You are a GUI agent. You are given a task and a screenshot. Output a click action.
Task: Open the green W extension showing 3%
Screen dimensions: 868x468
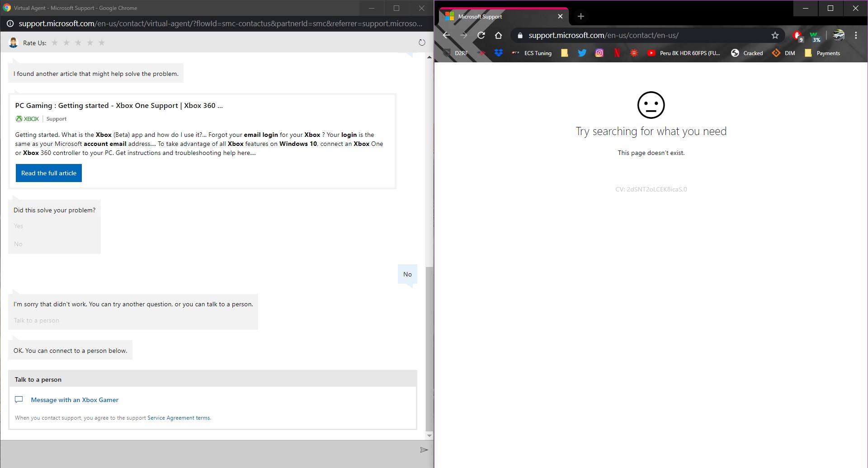tap(815, 36)
